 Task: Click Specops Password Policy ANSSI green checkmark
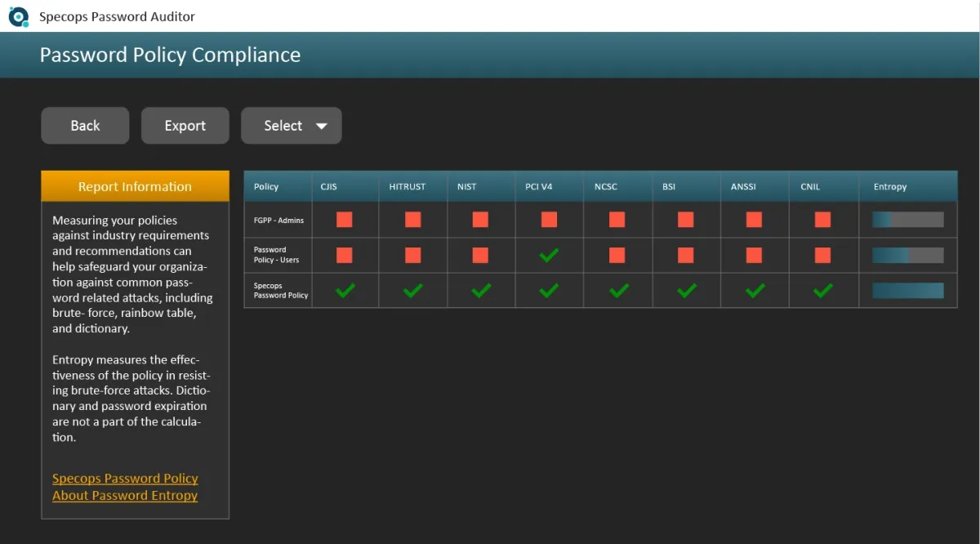point(755,290)
